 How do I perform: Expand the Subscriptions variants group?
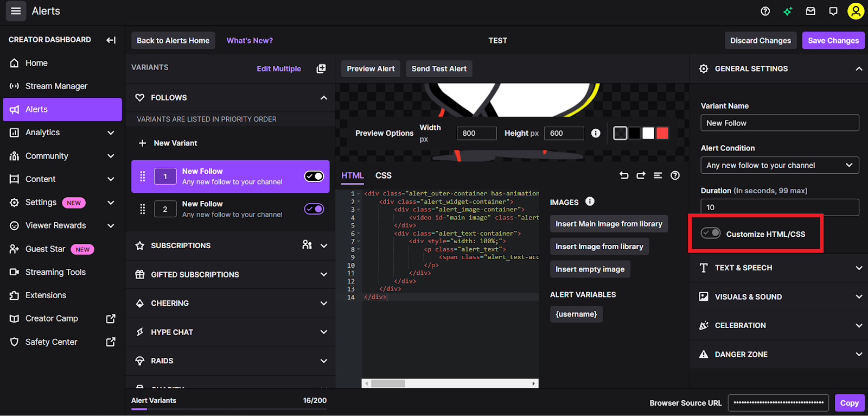pos(324,245)
